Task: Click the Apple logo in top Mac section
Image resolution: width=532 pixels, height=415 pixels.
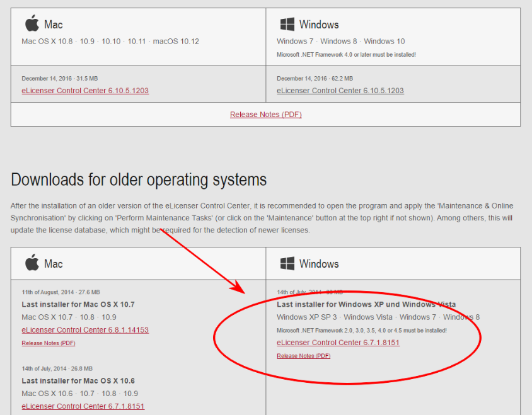Action: pos(32,23)
